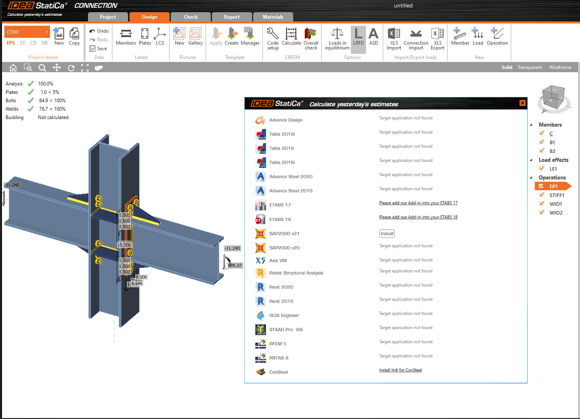Screen dimensions: 580x419
Task: Set view mode to Solid
Action: (x=507, y=67)
